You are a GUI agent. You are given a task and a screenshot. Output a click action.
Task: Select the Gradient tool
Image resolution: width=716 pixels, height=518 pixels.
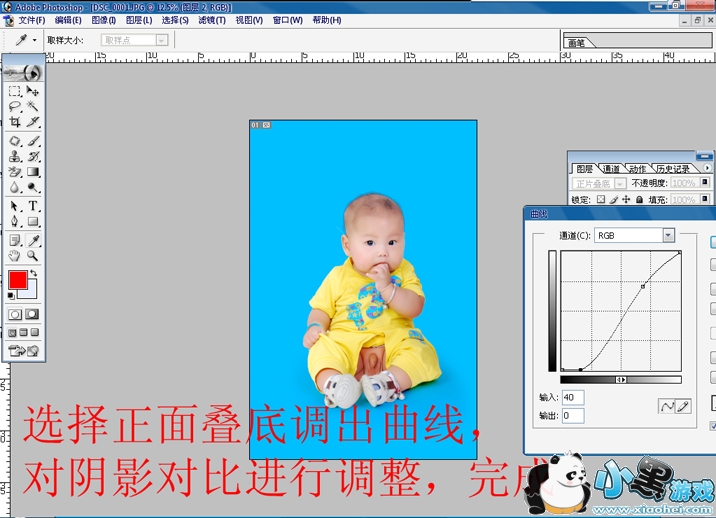pyautogui.click(x=32, y=172)
